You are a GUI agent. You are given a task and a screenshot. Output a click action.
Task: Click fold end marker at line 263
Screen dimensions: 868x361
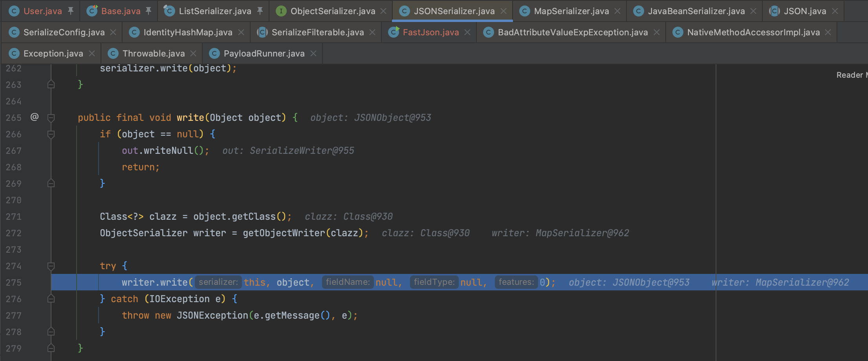(x=51, y=84)
